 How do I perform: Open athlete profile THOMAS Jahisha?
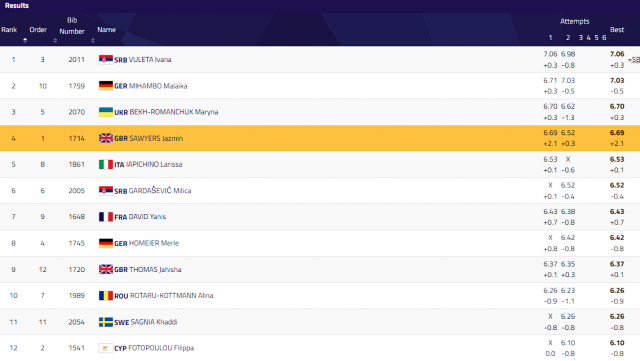coord(155,269)
